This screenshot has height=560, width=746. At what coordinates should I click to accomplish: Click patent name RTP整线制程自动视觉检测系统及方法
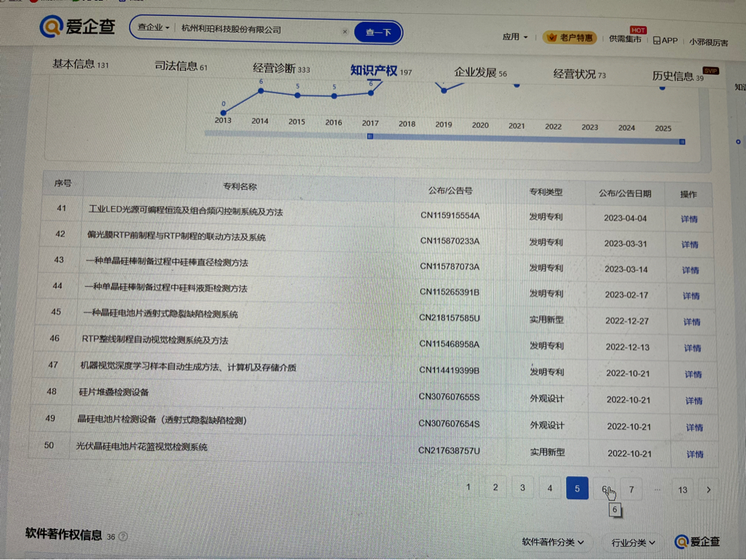point(155,340)
